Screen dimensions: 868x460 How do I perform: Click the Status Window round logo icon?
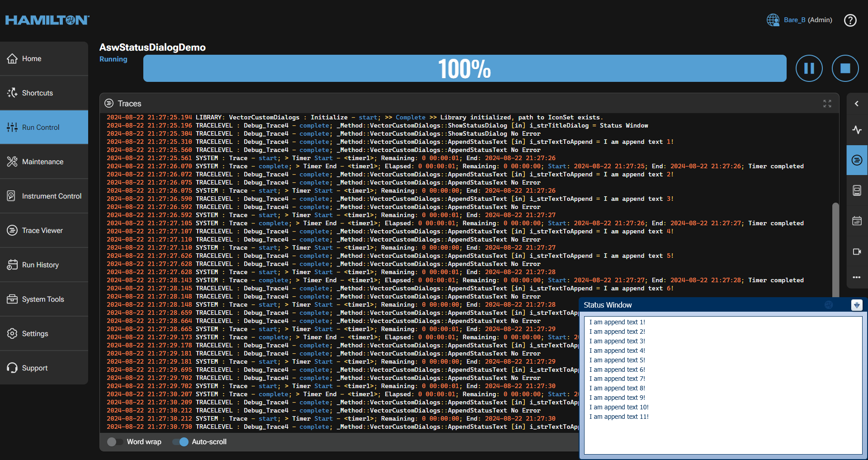coord(829,305)
